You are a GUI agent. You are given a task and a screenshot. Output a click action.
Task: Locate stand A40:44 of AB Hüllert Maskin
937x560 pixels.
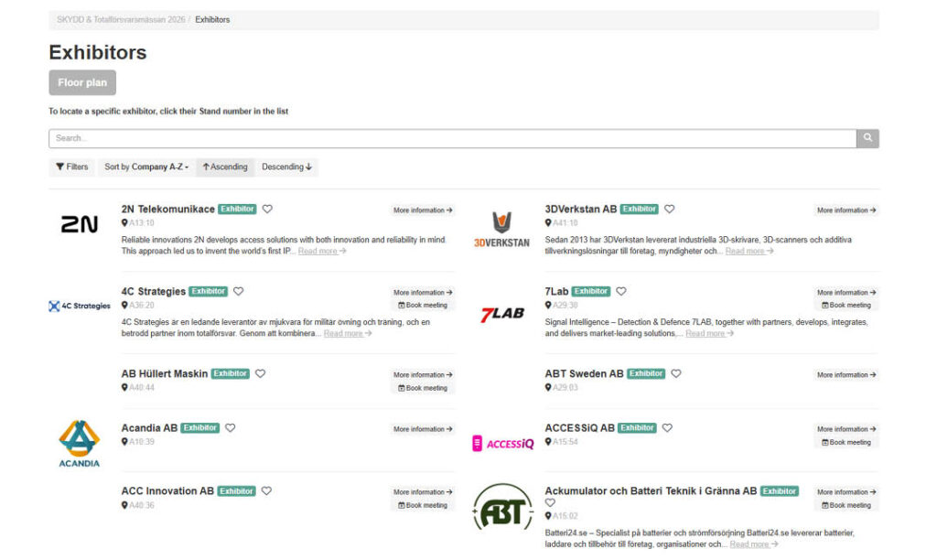[142, 388]
